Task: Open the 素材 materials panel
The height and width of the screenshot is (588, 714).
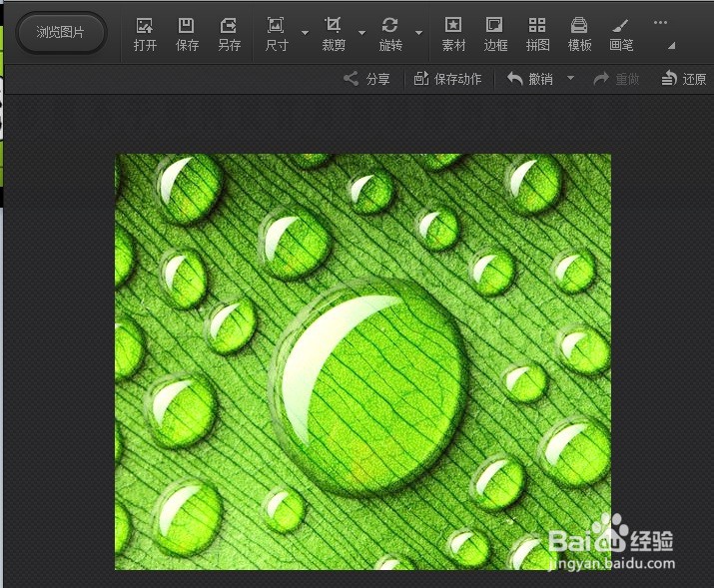Action: point(453,34)
